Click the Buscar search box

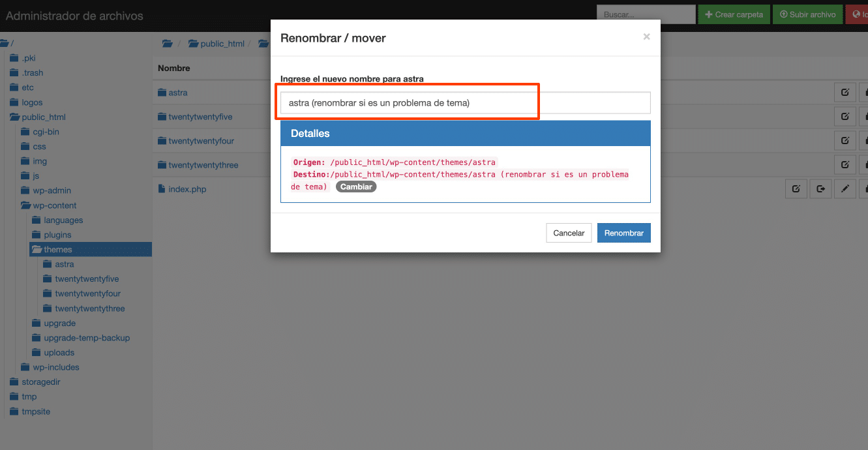646,14
